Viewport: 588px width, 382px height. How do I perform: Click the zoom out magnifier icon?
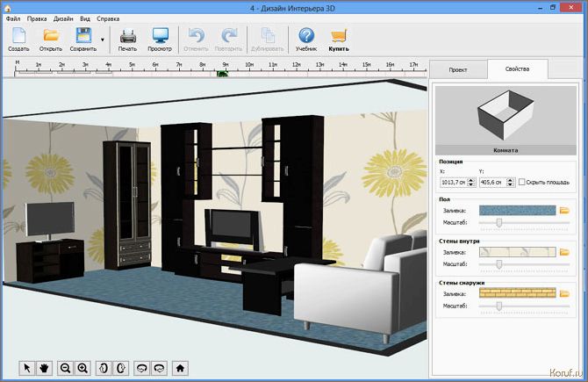[x=65, y=368]
